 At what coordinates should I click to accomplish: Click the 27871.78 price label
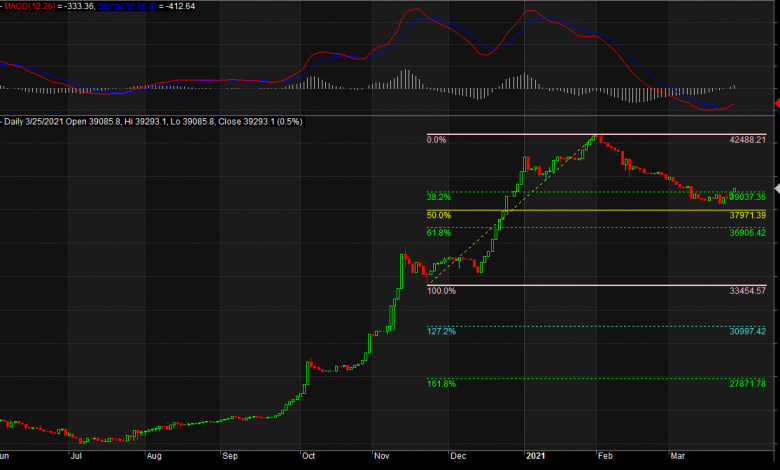[x=747, y=384]
